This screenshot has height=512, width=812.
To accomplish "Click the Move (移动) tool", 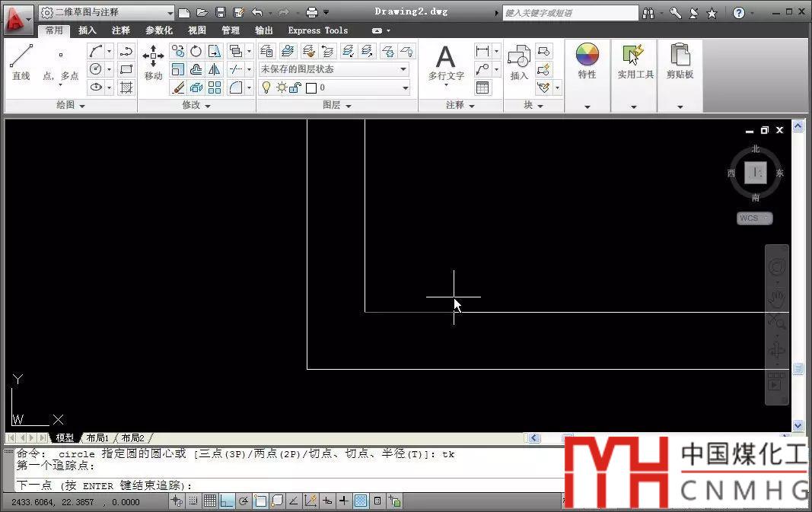I will (153, 62).
